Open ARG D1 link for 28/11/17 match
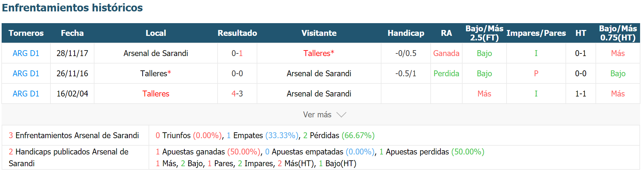The width and height of the screenshot is (644, 175). (26, 53)
